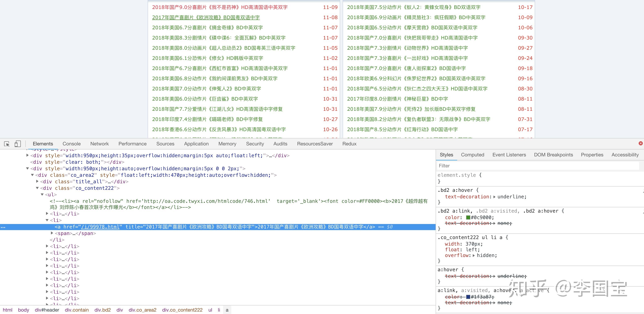The width and height of the screenshot is (644, 314).
Task: Open the Security tab
Action: pyautogui.click(x=255, y=144)
